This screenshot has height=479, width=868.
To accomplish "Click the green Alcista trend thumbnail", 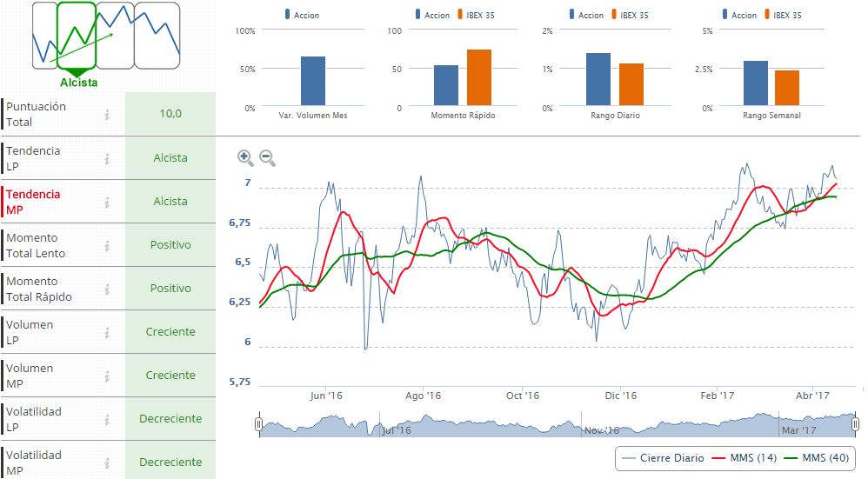I will pyautogui.click(x=77, y=35).
